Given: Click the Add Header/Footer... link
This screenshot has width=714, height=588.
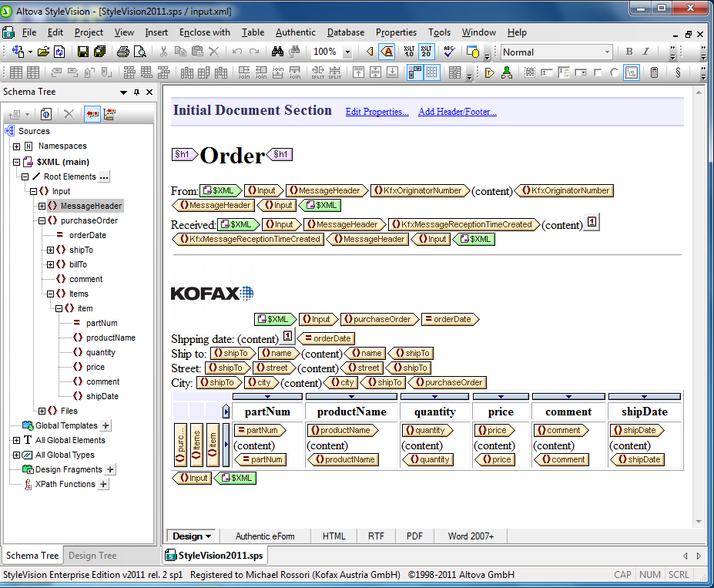Looking at the screenshot, I should (457, 112).
